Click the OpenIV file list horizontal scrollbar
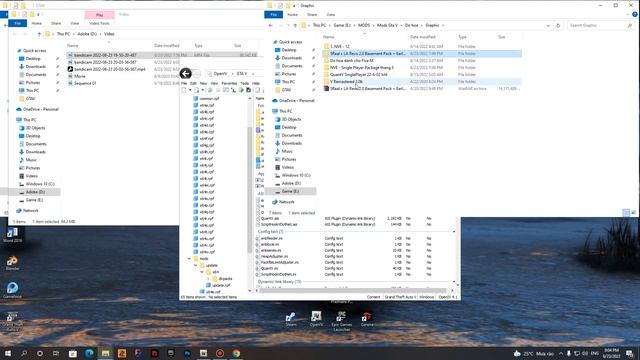640x360 pixels. click(353, 291)
